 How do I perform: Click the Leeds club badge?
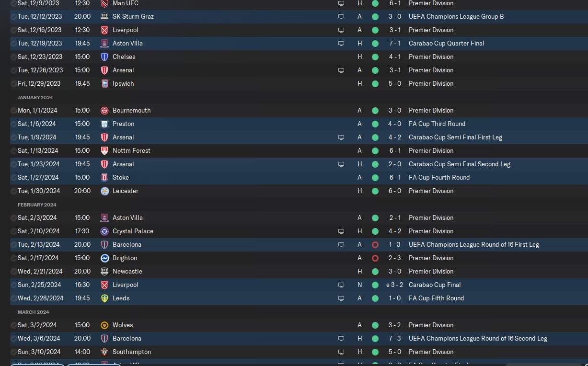[104, 298]
